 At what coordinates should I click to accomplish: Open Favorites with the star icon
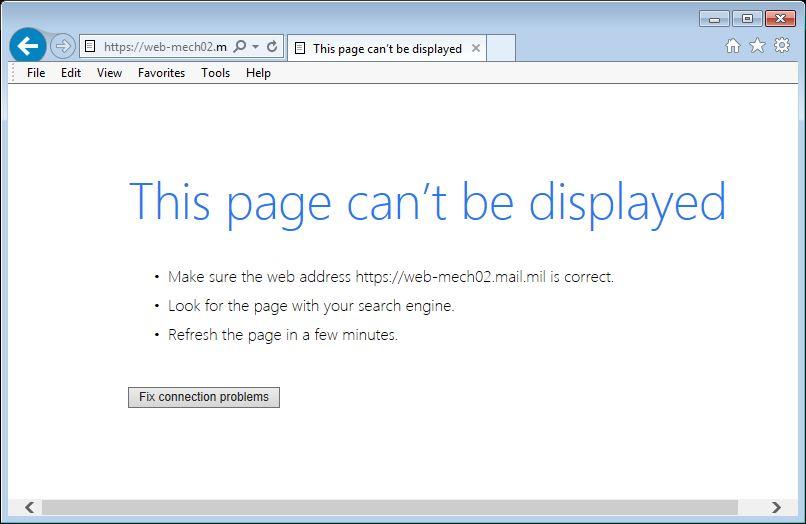coord(757,46)
